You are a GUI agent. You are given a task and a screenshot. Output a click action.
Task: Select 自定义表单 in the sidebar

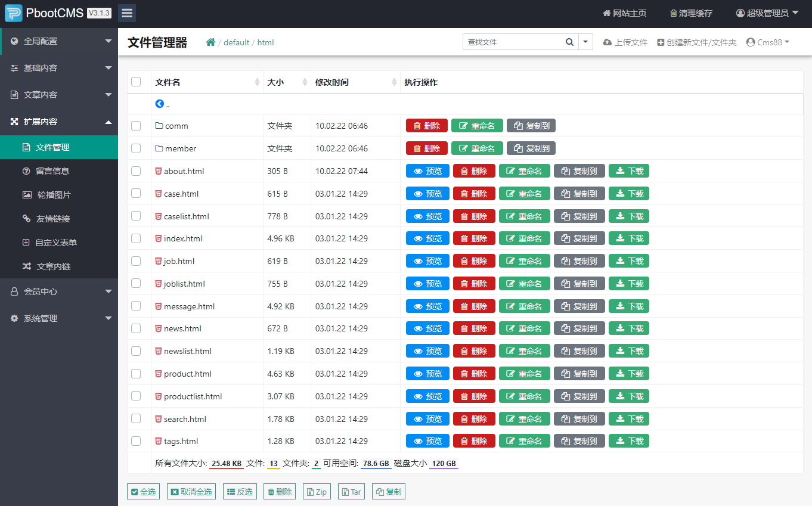point(59,242)
